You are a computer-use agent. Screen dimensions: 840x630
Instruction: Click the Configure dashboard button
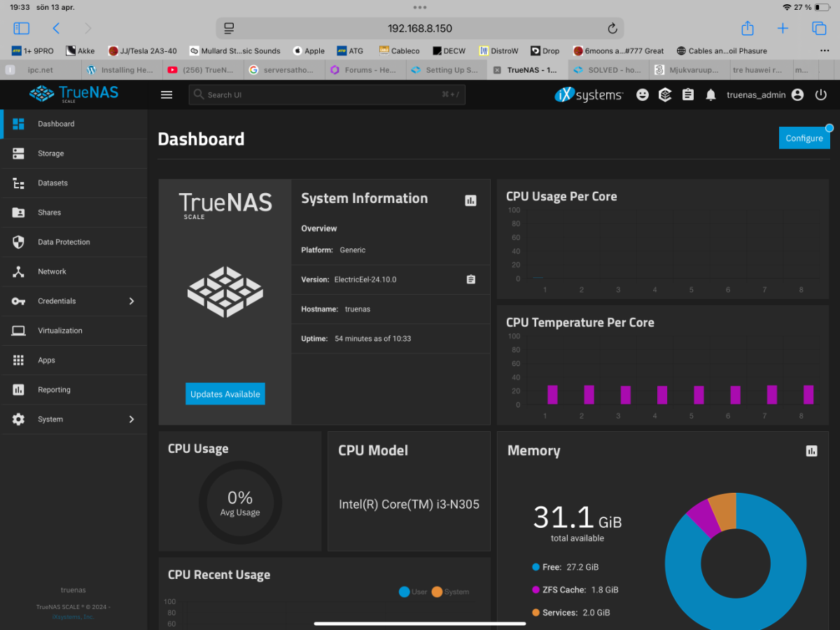(x=804, y=138)
